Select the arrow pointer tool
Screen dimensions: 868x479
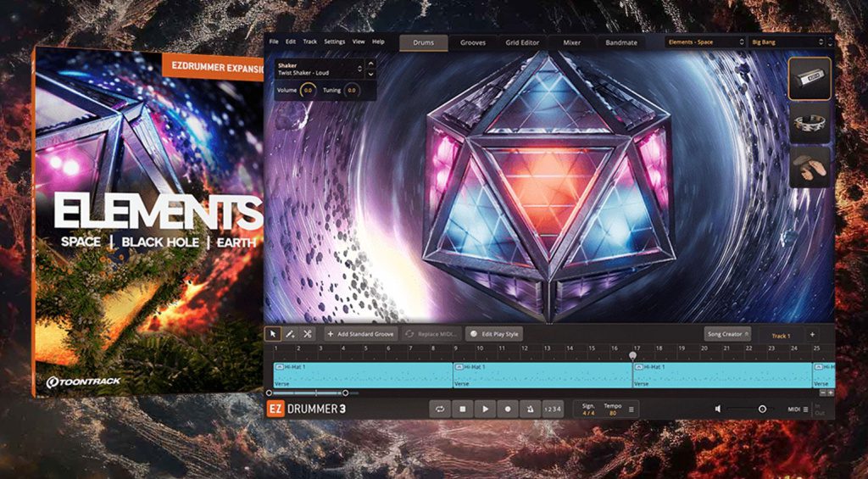[x=273, y=334]
